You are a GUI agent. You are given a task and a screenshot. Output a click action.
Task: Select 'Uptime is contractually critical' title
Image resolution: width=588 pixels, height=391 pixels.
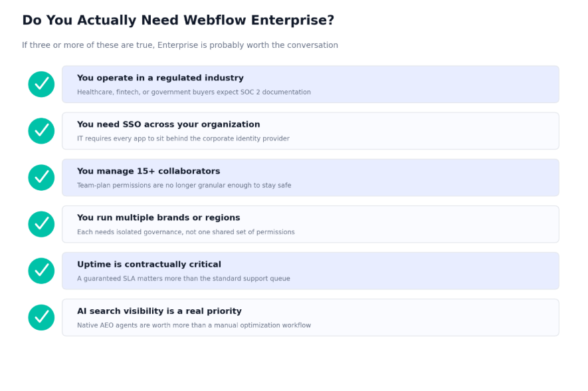tap(149, 265)
